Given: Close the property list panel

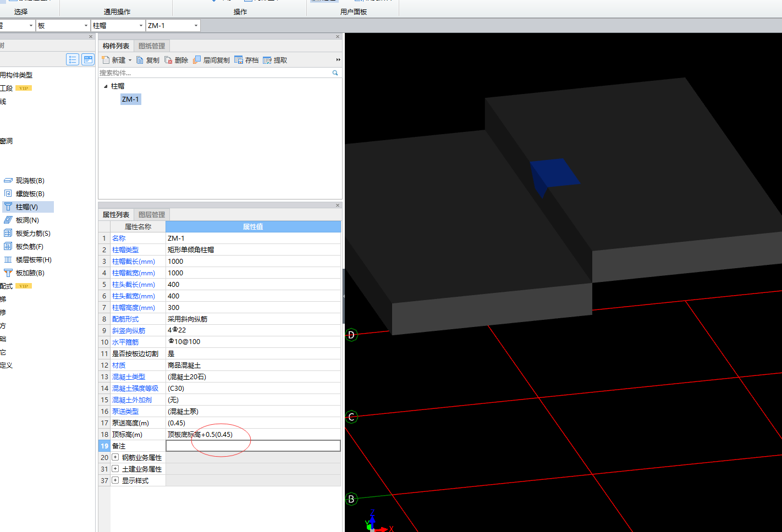Looking at the screenshot, I should click(338, 205).
